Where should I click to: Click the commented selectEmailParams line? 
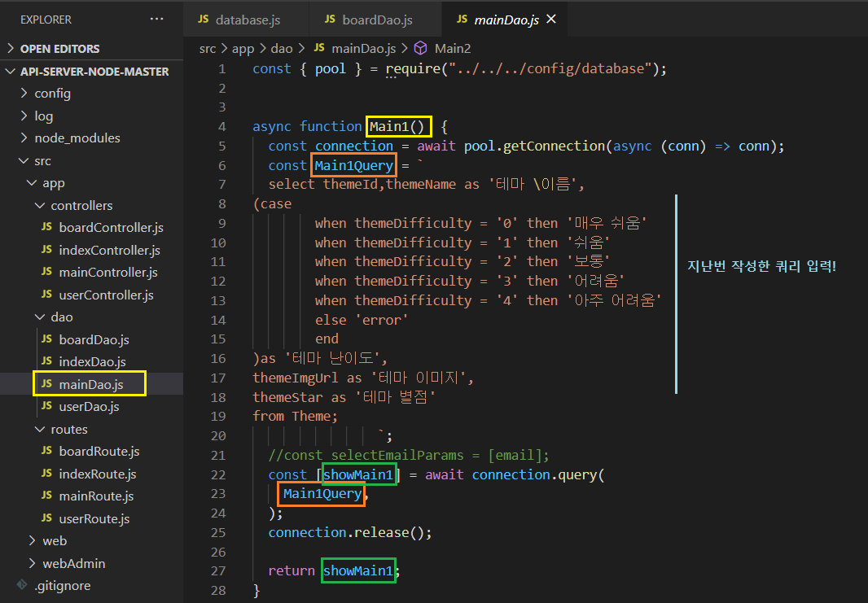409,455
